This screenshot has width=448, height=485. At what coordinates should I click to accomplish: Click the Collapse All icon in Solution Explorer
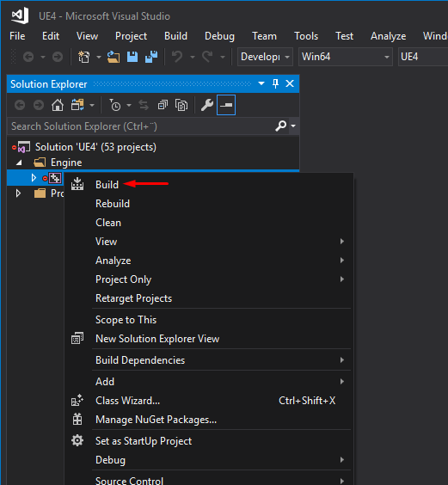[163, 105]
